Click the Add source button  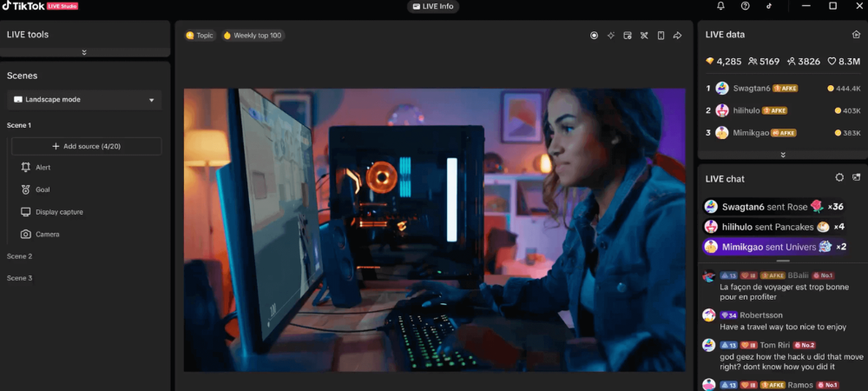point(85,146)
